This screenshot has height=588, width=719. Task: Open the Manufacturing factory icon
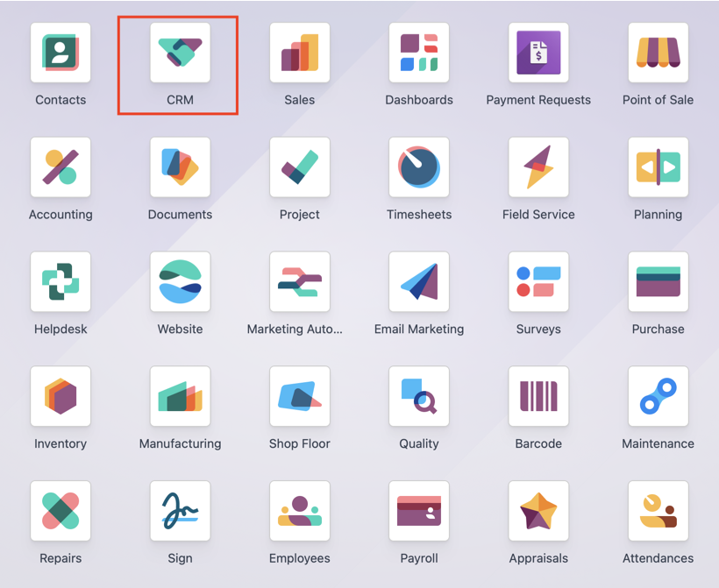coord(181,396)
